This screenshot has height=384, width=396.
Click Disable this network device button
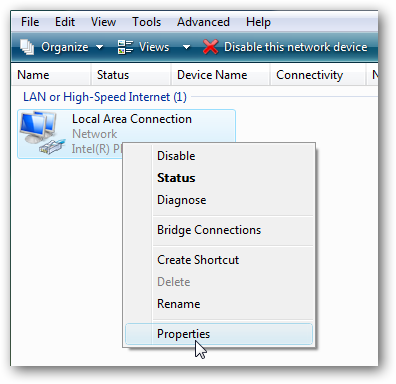click(287, 47)
